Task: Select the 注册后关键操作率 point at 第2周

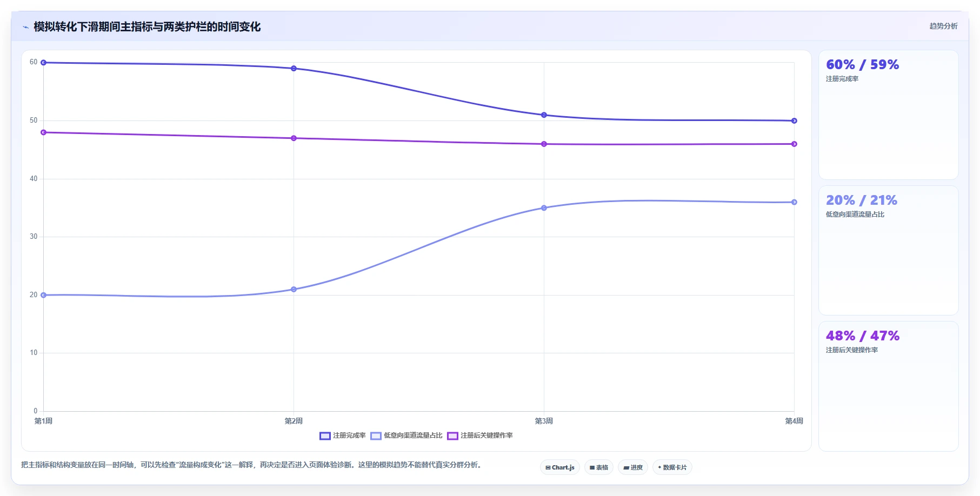Action: coord(294,138)
